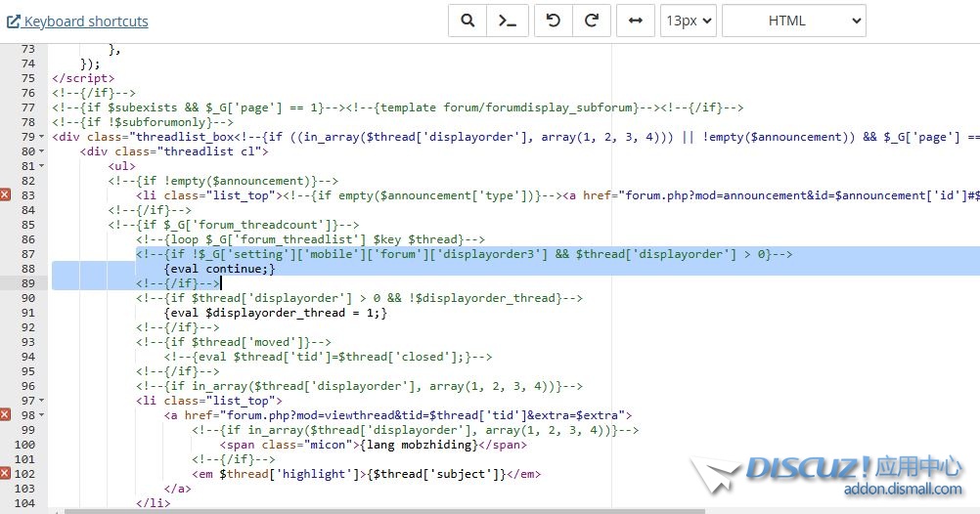This screenshot has width=980, height=514.
Task: Toggle line wrap arrows icon
Action: coord(636,21)
